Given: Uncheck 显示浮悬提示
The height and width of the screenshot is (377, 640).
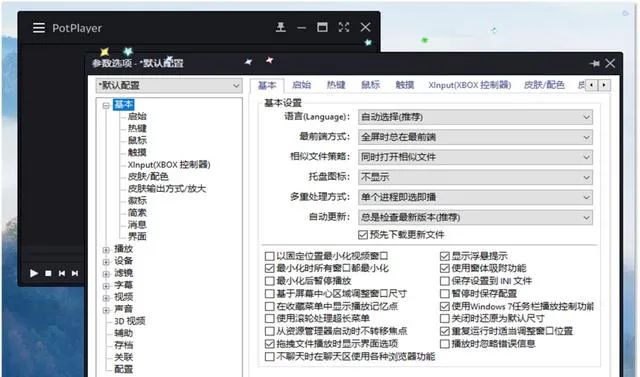Looking at the screenshot, I should (444, 256).
